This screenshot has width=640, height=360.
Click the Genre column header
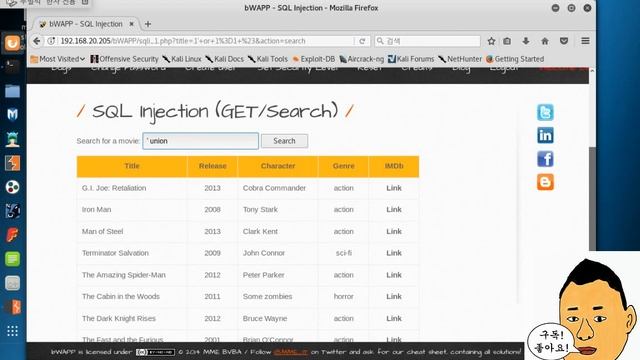point(344,166)
